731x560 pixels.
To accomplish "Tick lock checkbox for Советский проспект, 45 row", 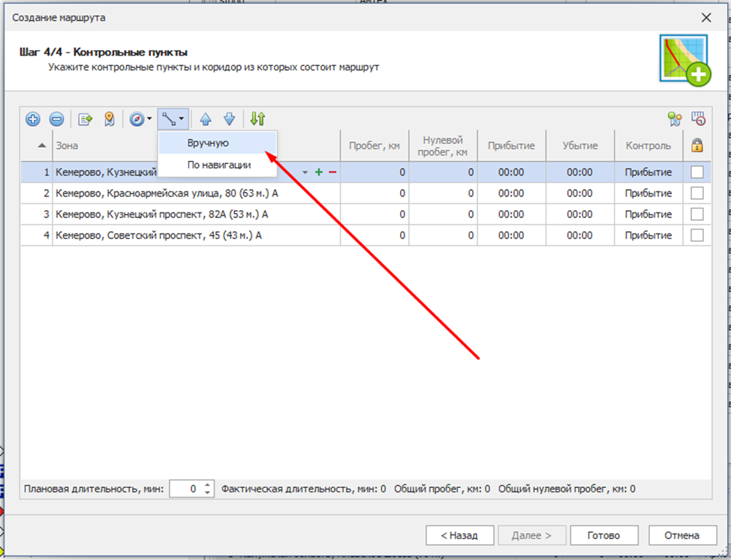I will point(697,235).
